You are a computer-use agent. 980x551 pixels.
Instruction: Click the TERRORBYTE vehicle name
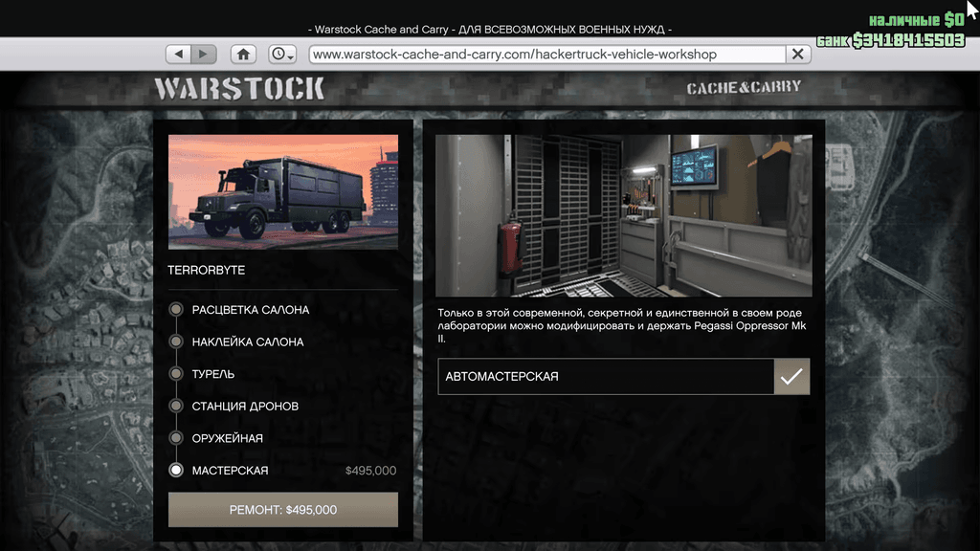pyautogui.click(x=207, y=270)
